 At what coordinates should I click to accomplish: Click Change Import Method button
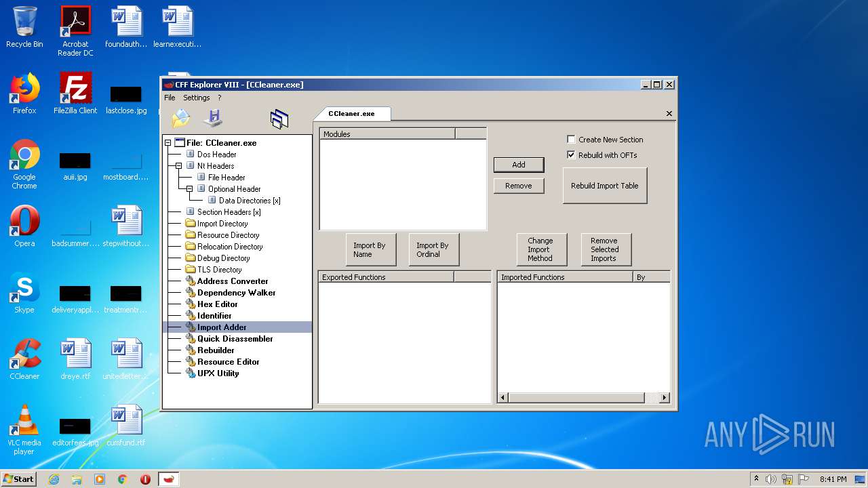[x=540, y=249]
